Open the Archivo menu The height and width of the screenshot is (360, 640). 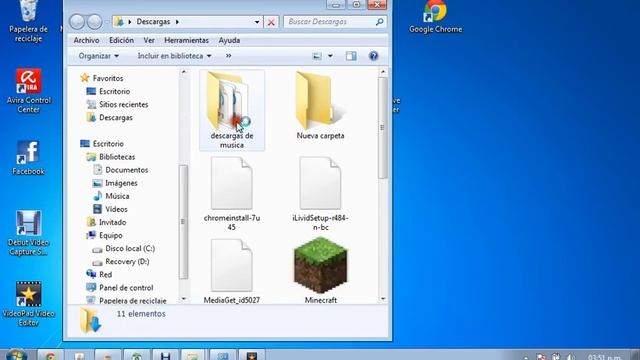coord(87,40)
